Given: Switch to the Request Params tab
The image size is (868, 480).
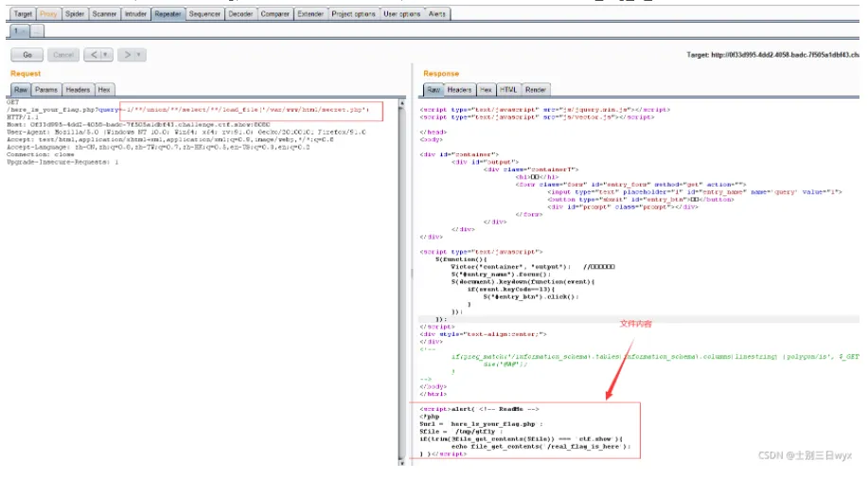Looking at the screenshot, I should coord(46,90).
